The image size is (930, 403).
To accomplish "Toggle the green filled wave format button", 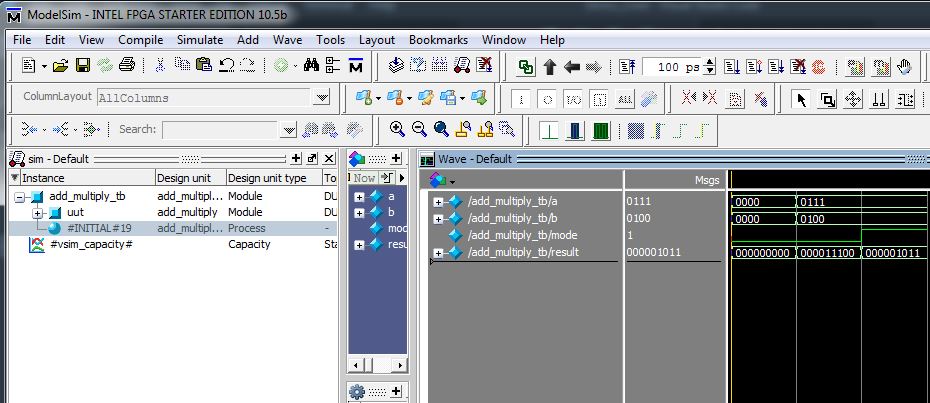I will tap(601, 130).
